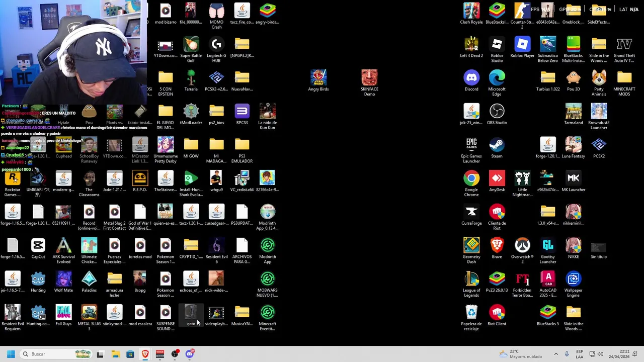Launch Terraria from the desktop

[191, 81]
